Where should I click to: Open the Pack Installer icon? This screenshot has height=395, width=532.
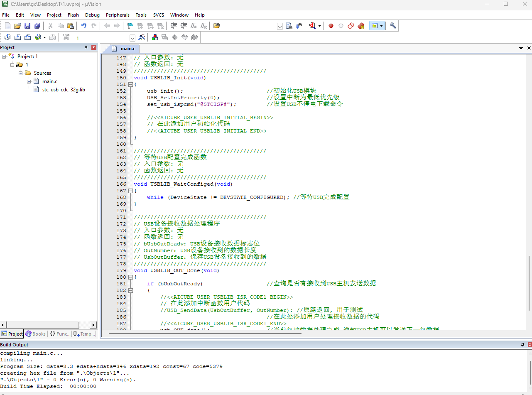(x=195, y=37)
